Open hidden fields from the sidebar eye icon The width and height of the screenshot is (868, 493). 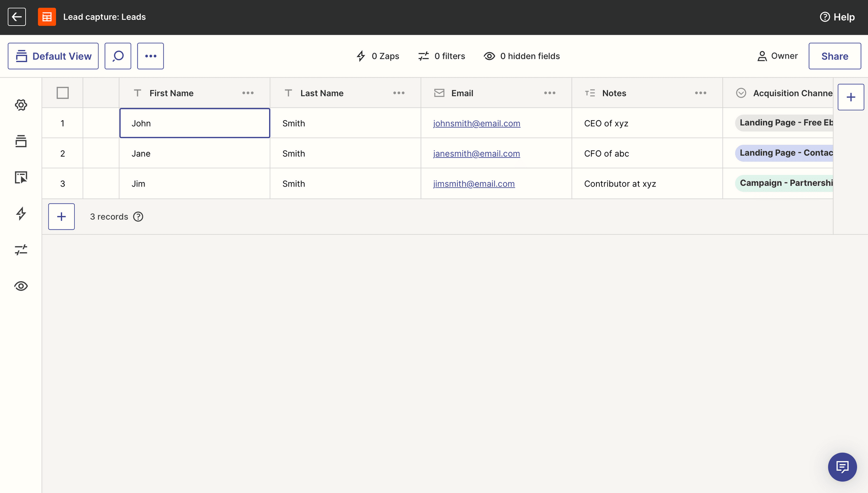pyautogui.click(x=20, y=286)
